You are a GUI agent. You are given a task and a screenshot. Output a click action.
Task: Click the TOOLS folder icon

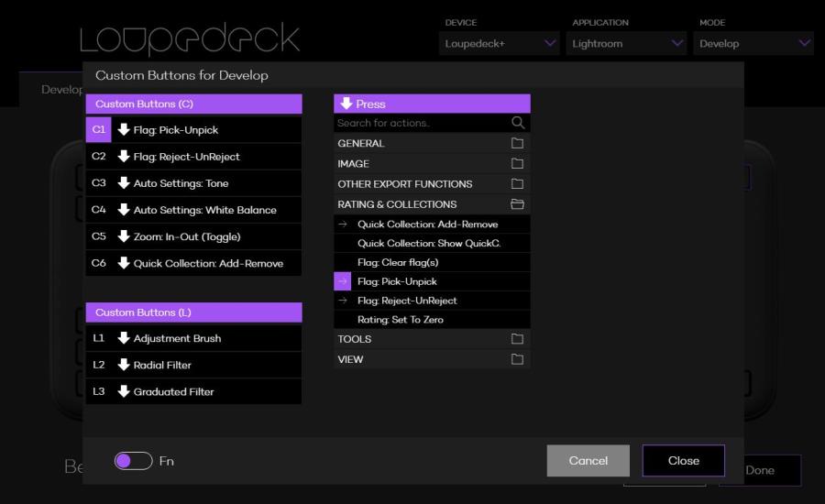[x=517, y=339]
